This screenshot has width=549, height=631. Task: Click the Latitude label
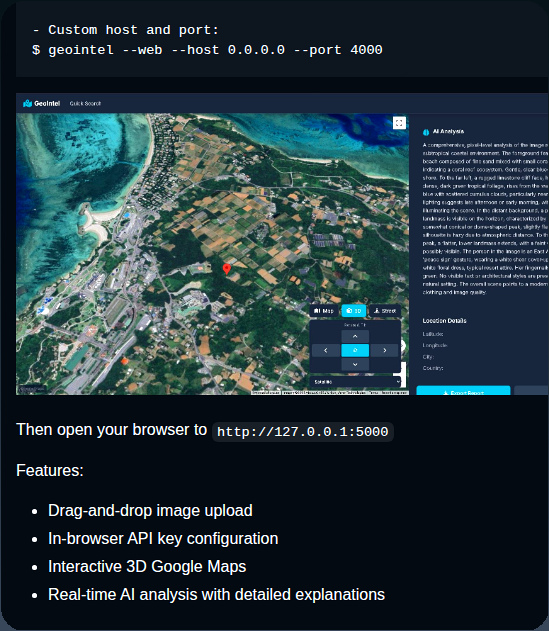click(433, 334)
